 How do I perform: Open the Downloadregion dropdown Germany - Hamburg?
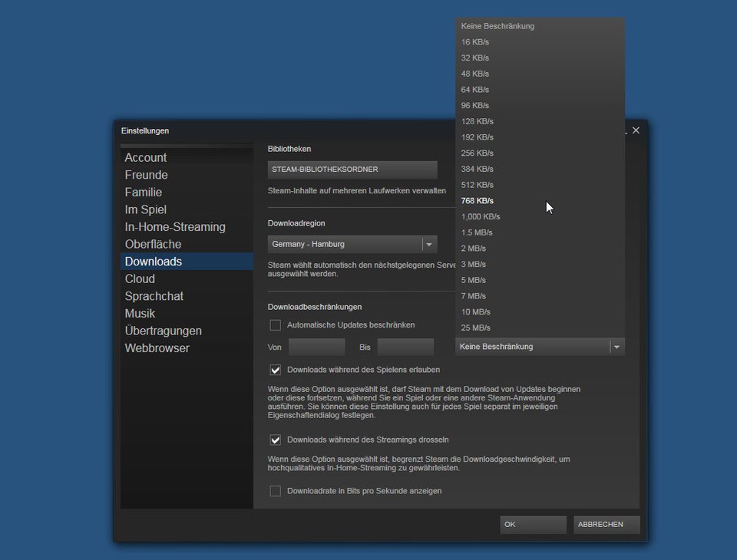pos(352,244)
